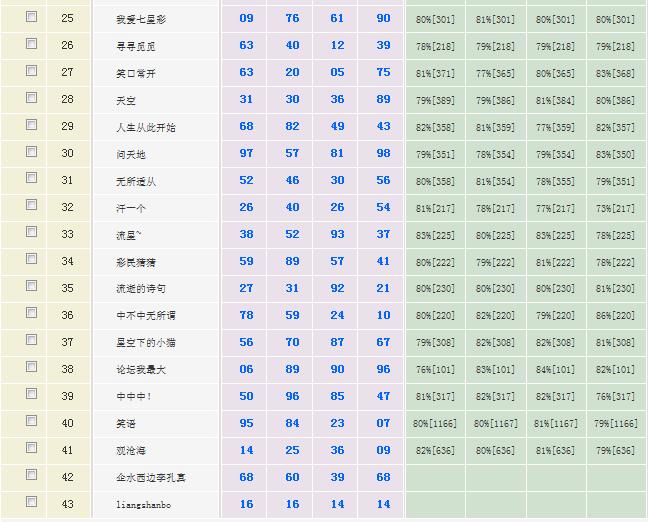
Task: Select row 31 checkbox
Action: click(32, 179)
